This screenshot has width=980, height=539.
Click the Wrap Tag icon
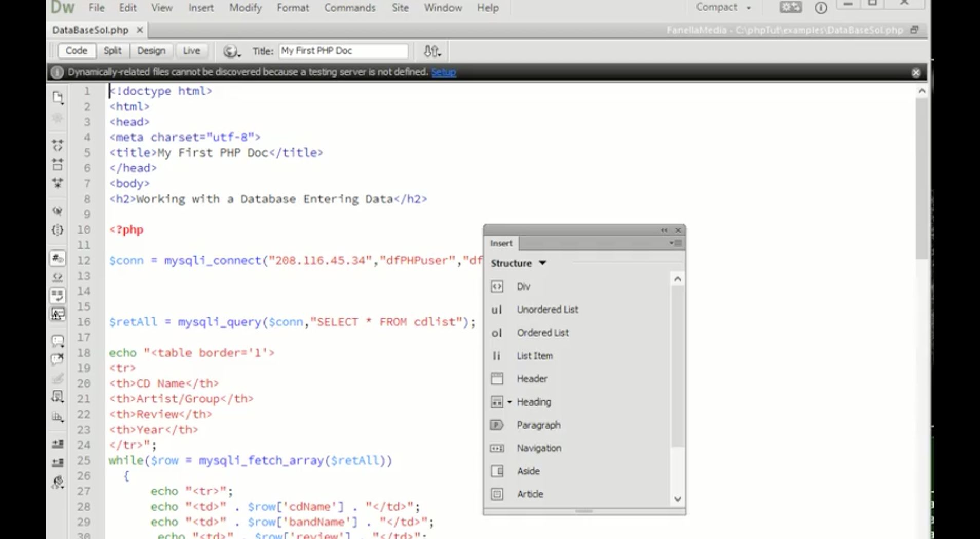58,378
